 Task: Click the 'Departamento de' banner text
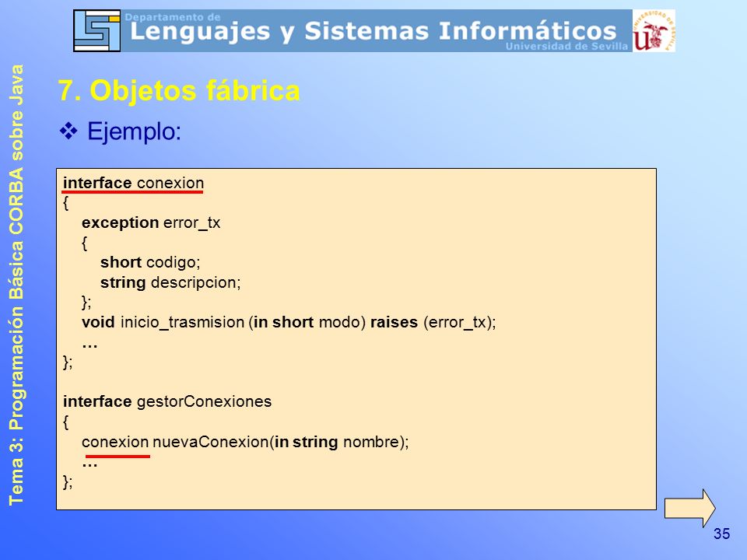173,17
